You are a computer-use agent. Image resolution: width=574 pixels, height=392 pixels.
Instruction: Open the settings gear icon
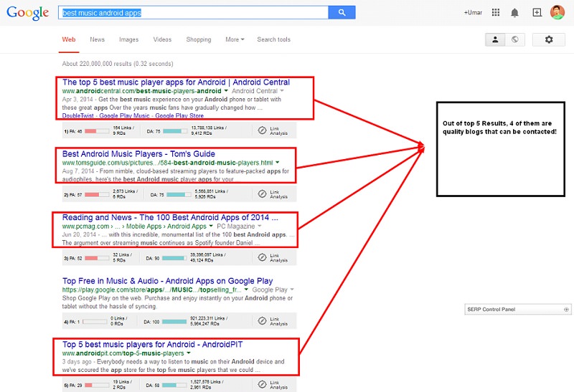tap(549, 39)
